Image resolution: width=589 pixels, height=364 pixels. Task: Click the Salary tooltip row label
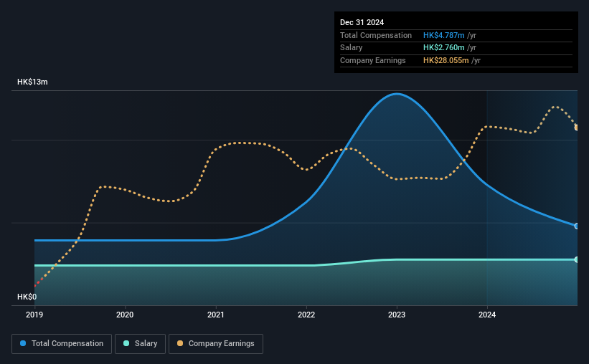352,48
